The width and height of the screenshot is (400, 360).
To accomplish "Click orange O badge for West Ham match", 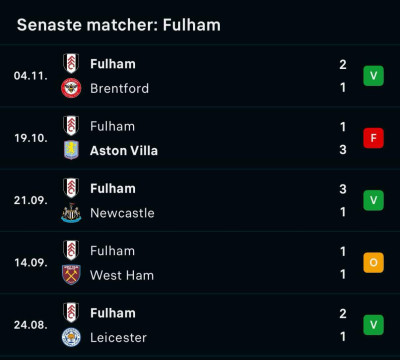I will [x=373, y=263].
